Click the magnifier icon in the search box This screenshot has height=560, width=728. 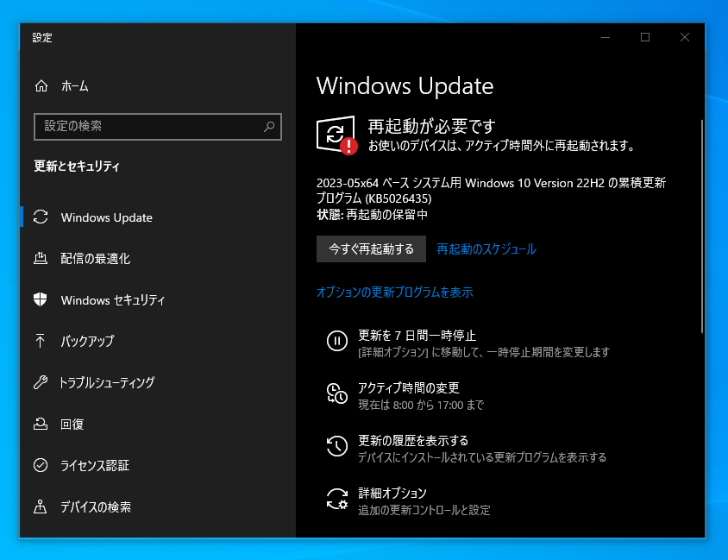(x=270, y=127)
